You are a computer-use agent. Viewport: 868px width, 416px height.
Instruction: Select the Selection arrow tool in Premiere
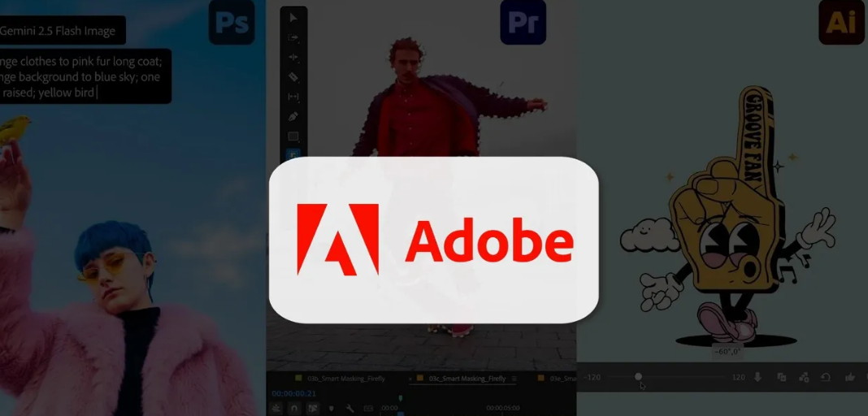(293, 18)
